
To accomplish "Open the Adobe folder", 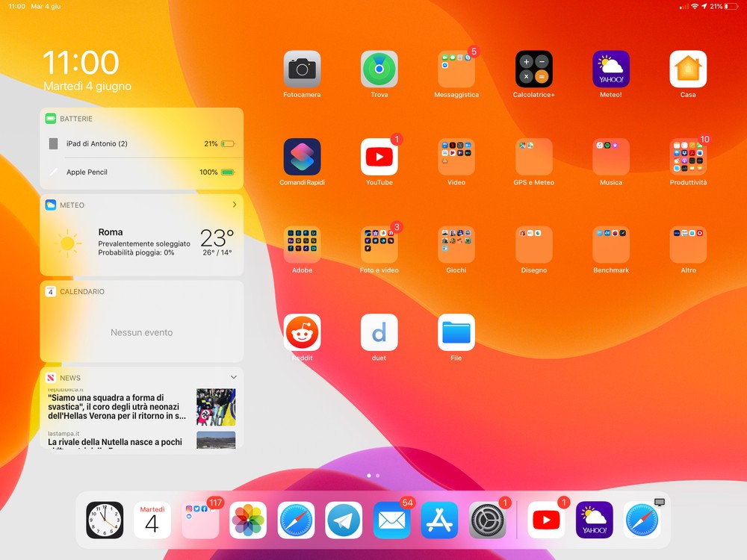I will [302, 244].
